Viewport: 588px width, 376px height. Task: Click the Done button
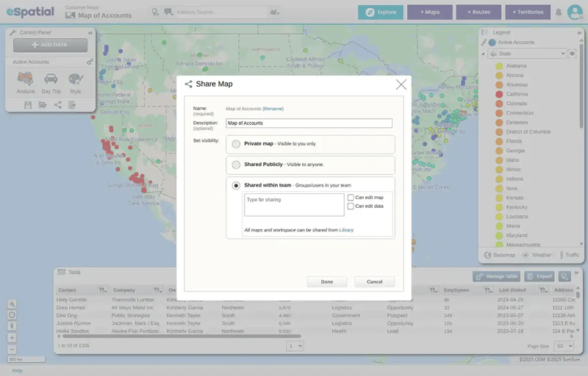[326, 281]
